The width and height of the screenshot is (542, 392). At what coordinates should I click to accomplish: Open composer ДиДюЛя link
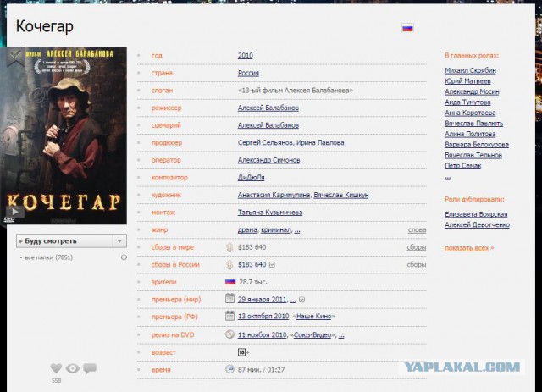252,177
